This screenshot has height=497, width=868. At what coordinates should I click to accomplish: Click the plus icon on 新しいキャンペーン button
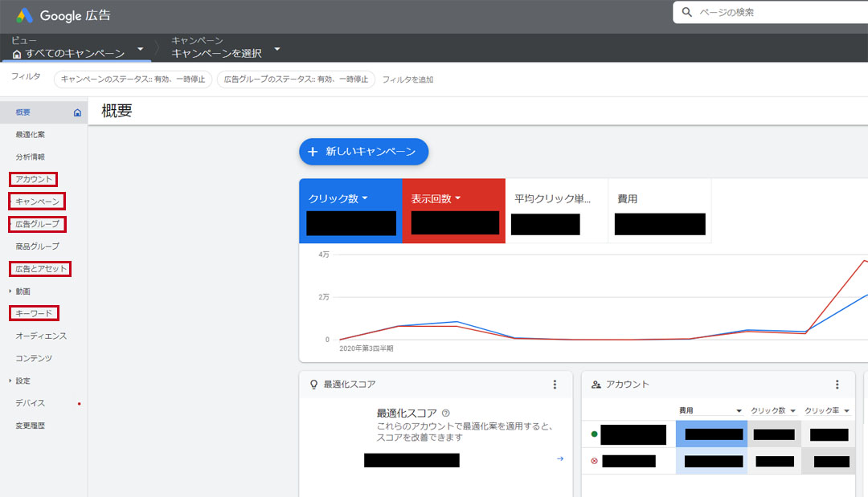tap(312, 152)
